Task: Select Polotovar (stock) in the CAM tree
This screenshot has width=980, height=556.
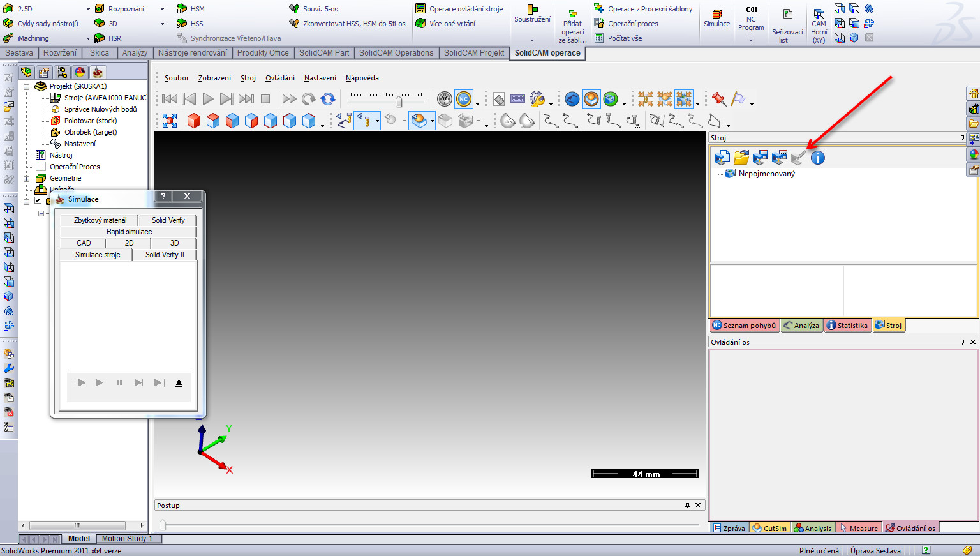Action: pos(90,121)
